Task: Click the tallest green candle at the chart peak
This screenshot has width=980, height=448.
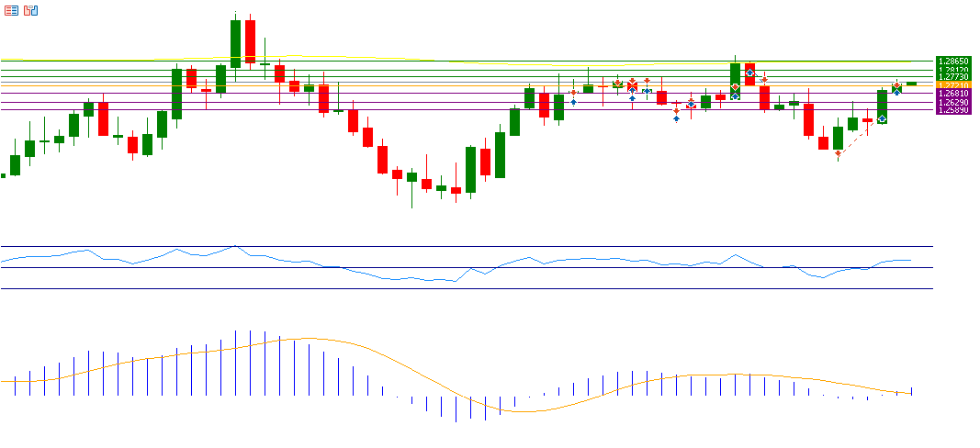Action: pos(235,43)
